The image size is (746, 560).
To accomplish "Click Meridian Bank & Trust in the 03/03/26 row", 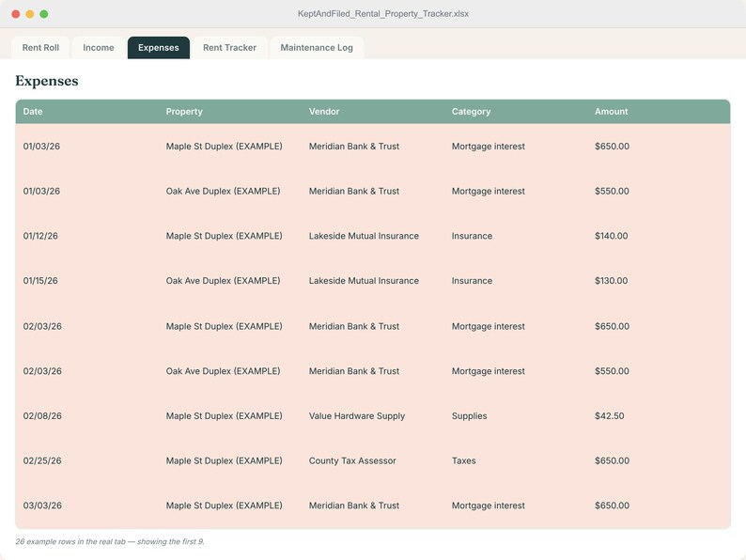I will pos(354,506).
